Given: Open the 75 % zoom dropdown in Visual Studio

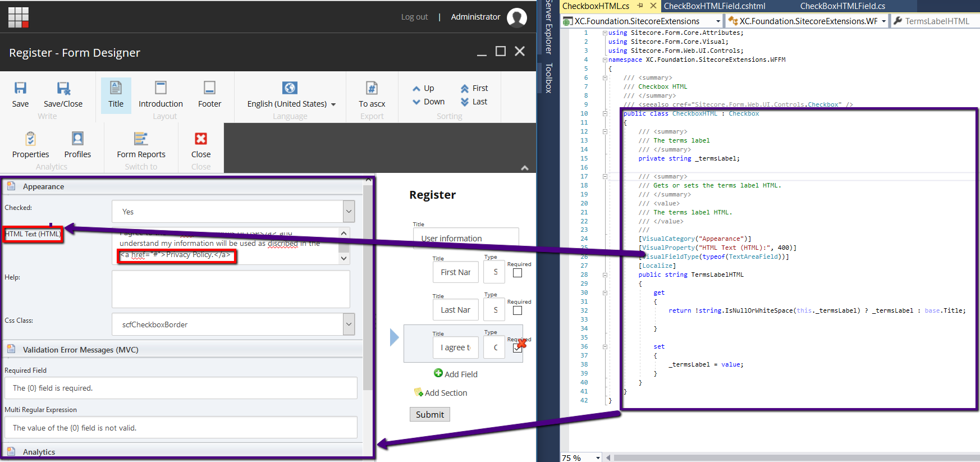Looking at the screenshot, I should tap(598, 458).
